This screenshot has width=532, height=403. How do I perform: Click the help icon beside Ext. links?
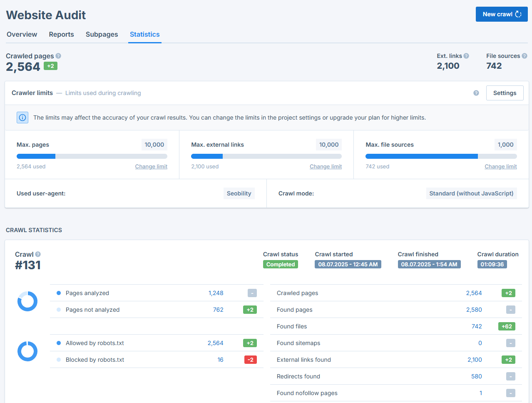pos(466,56)
